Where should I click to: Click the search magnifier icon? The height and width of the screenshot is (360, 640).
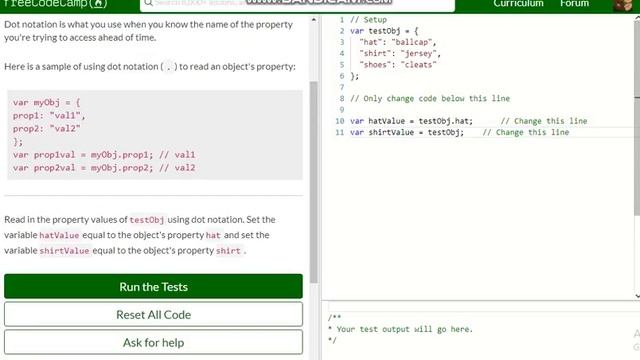click(149, 3)
